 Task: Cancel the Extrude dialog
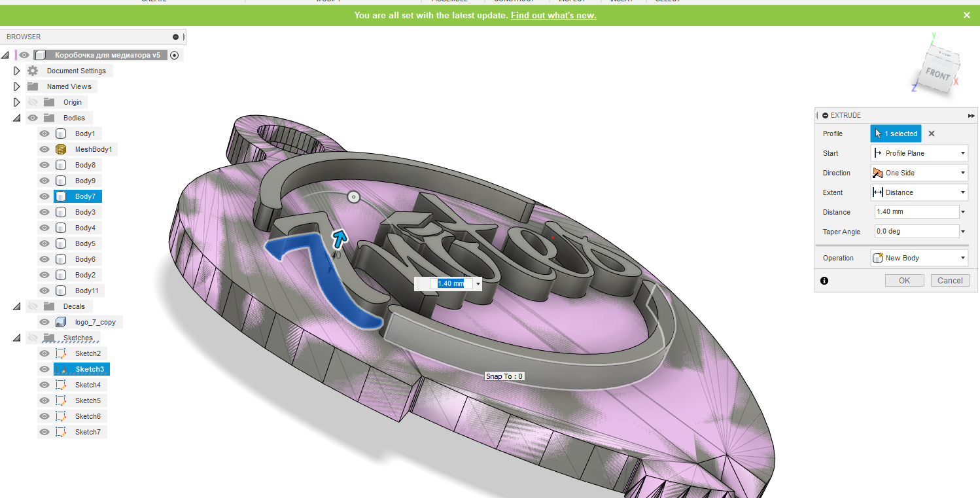[950, 280]
